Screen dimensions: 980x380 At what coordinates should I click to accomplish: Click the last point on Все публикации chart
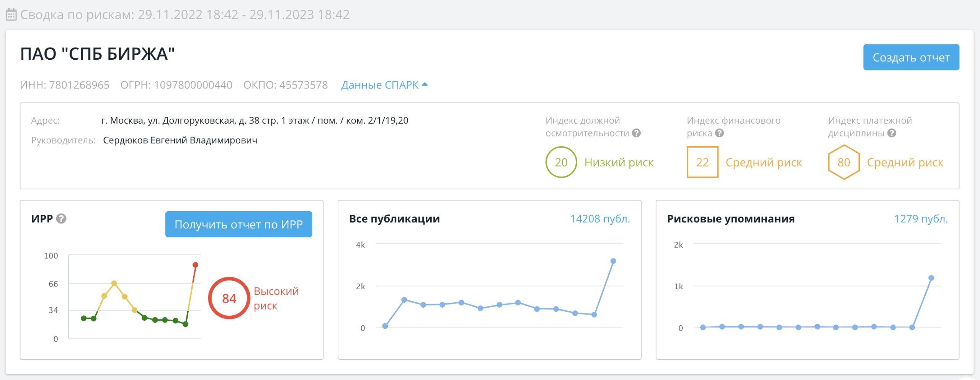click(x=613, y=261)
